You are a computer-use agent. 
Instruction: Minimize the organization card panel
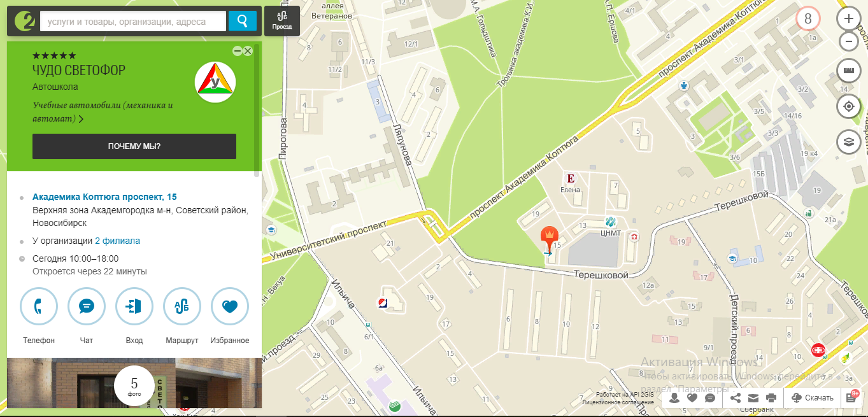pyautogui.click(x=237, y=51)
